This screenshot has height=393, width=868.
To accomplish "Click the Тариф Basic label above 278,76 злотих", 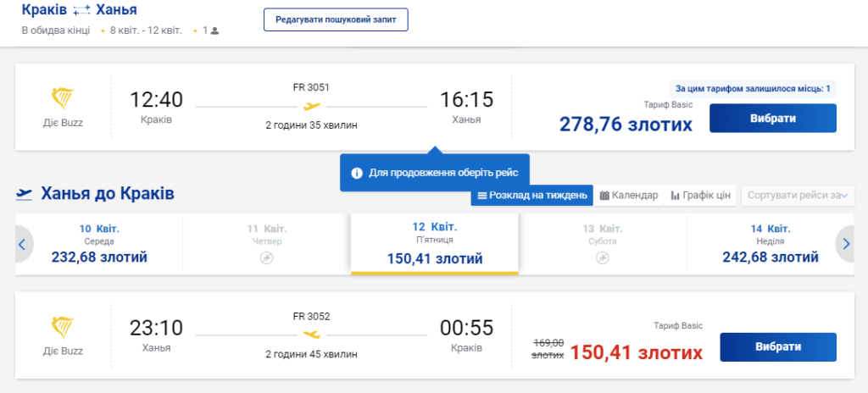I will pyautogui.click(x=668, y=105).
